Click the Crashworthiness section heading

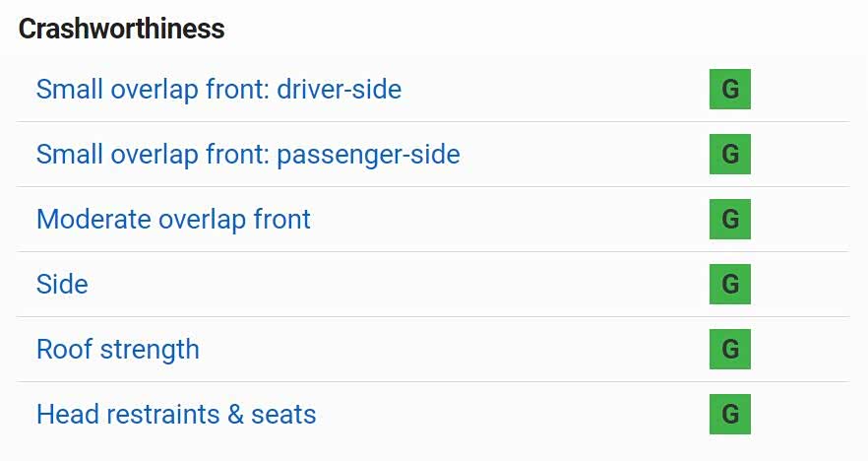[x=122, y=30]
